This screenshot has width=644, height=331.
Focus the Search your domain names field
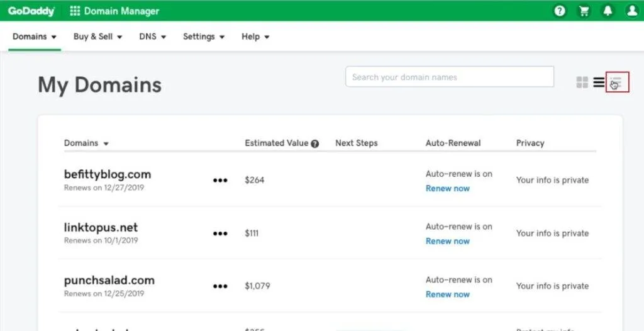[449, 77]
